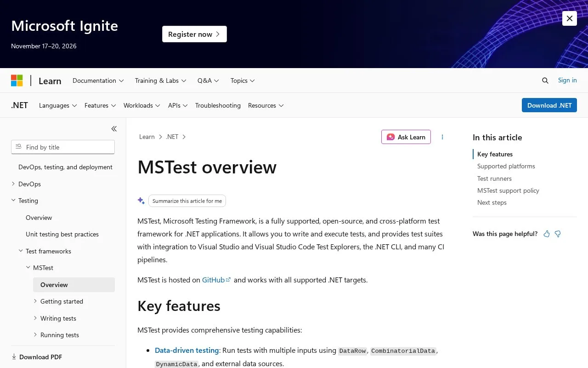Collapse the Testing tree node
This screenshot has width=588, height=368.
13,201
